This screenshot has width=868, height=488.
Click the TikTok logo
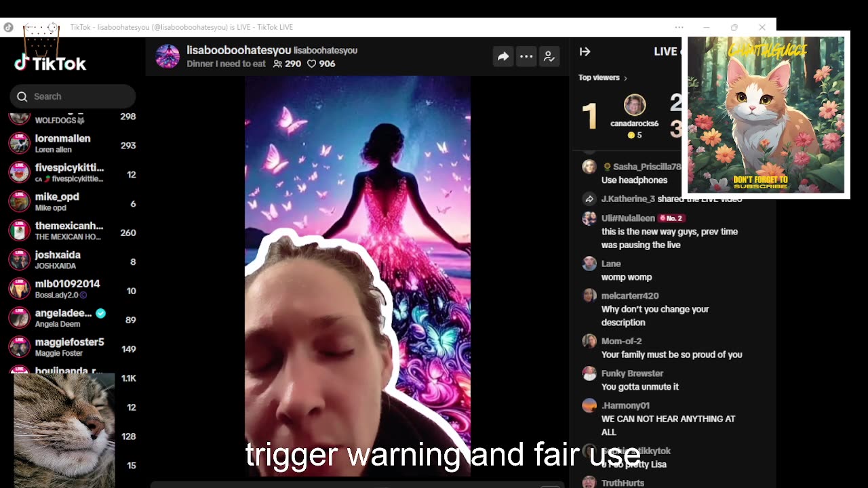pyautogui.click(x=50, y=64)
